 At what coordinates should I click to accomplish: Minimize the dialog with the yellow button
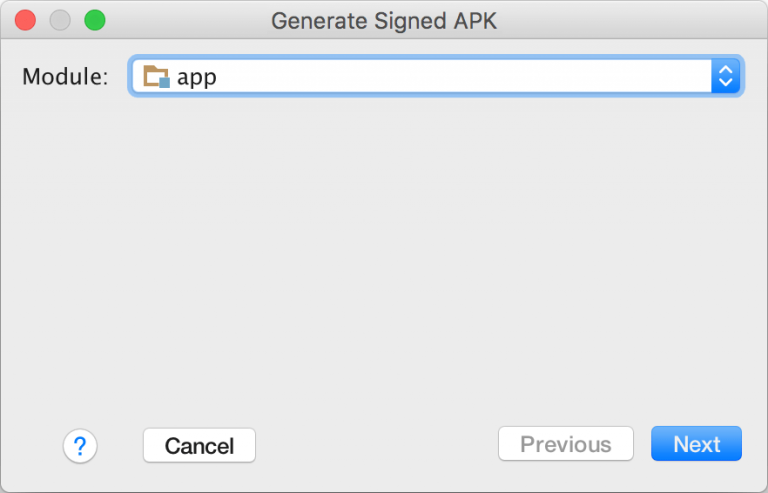60,20
